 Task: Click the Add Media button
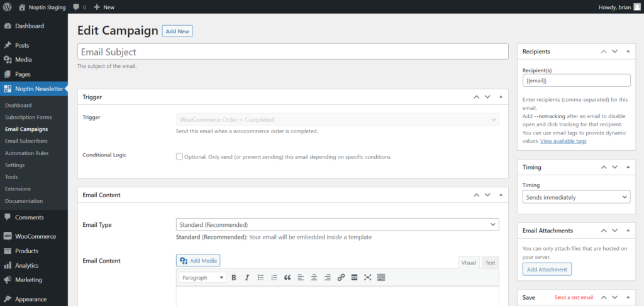[x=199, y=261]
